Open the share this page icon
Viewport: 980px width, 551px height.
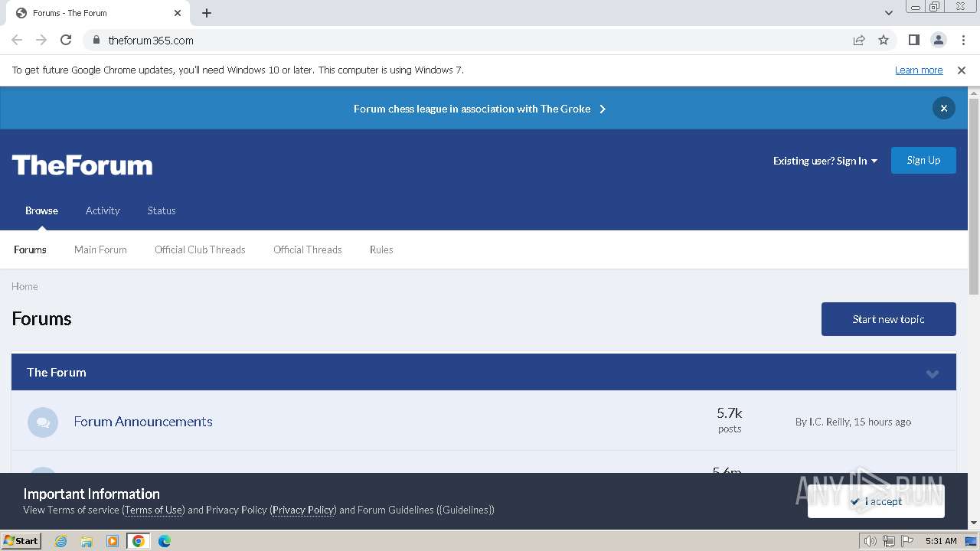tap(859, 40)
